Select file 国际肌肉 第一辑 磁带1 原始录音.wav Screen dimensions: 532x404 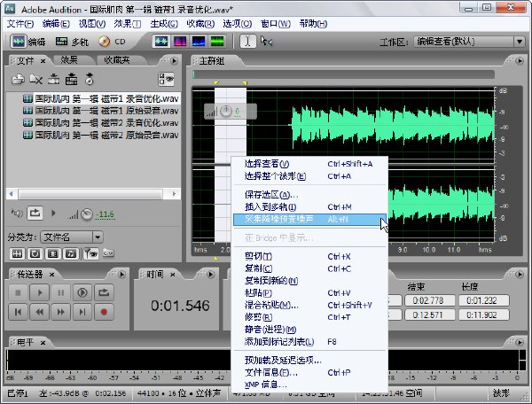[x=101, y=111]
